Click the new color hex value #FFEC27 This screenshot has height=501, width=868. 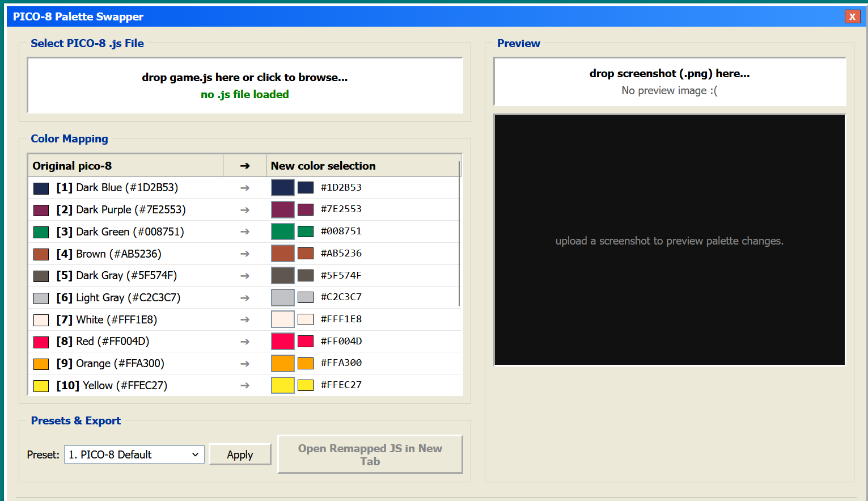point(341,385)
